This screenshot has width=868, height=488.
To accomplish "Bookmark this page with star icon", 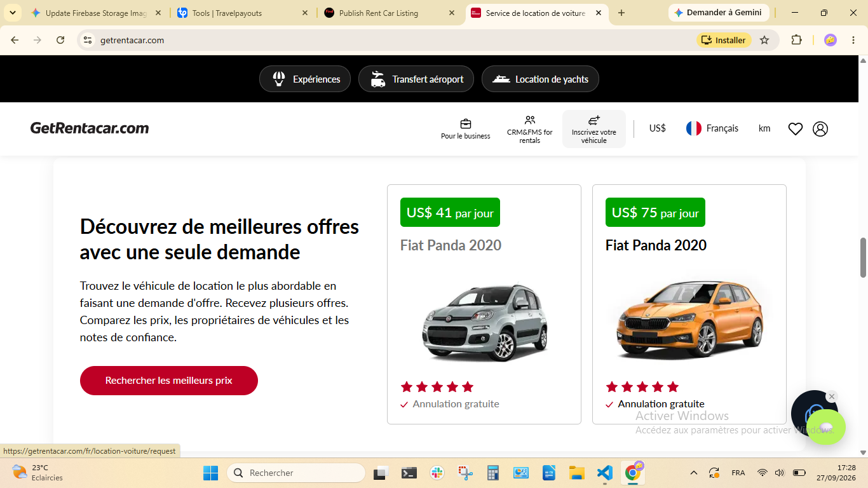I will (764, 40).
